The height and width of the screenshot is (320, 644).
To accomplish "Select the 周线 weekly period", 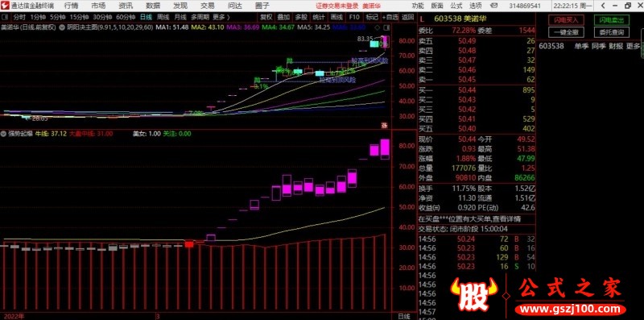I will click(163, 17).
